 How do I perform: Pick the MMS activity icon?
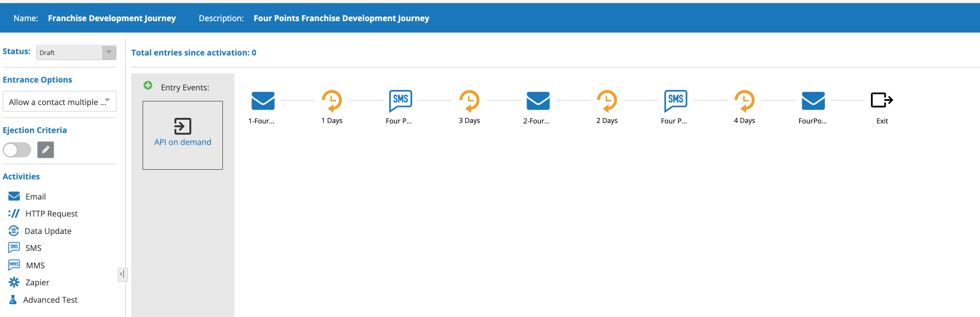[x=14, y=265]
